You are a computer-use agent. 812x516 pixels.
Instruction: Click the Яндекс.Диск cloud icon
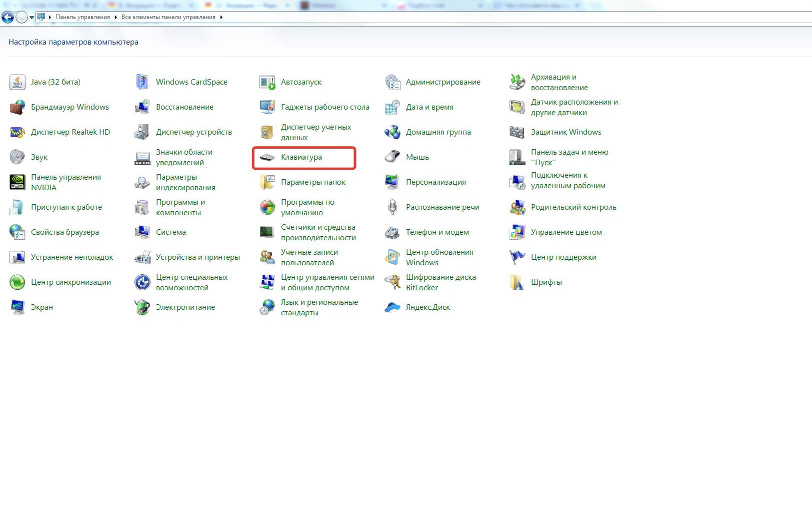(x=392, y=307)
